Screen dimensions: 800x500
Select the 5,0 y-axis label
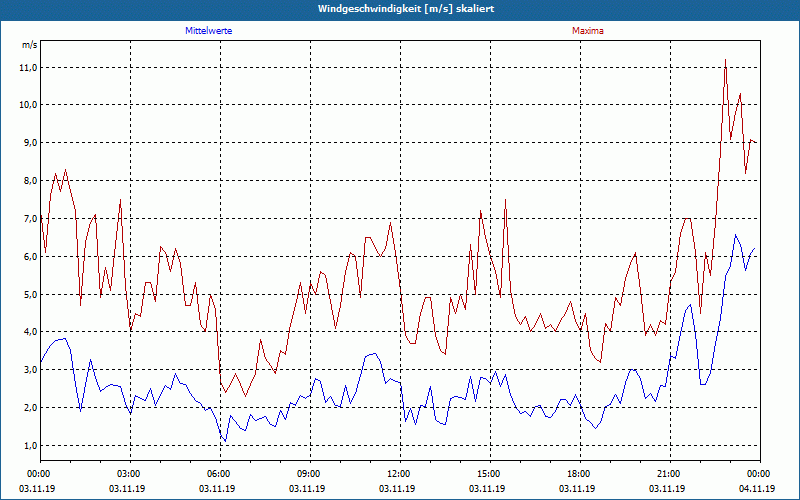[31, 294]
